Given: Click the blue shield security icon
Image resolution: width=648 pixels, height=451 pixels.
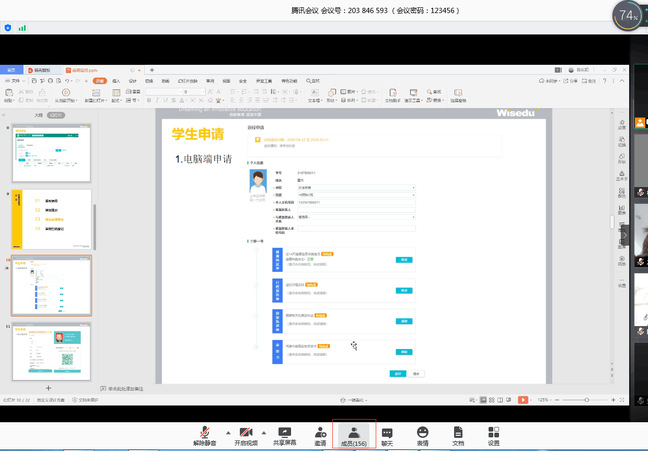Looking at the screenshot, I should click(x=8, y=29).
